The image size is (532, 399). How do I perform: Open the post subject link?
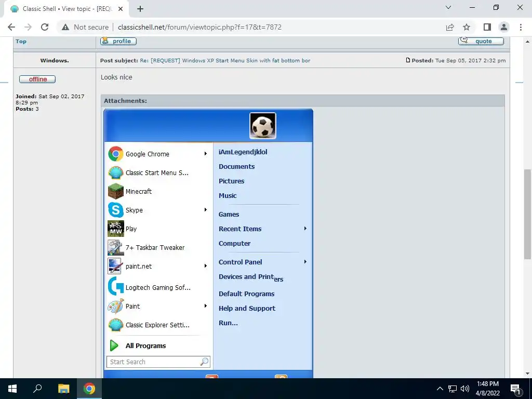pos(225,60)
